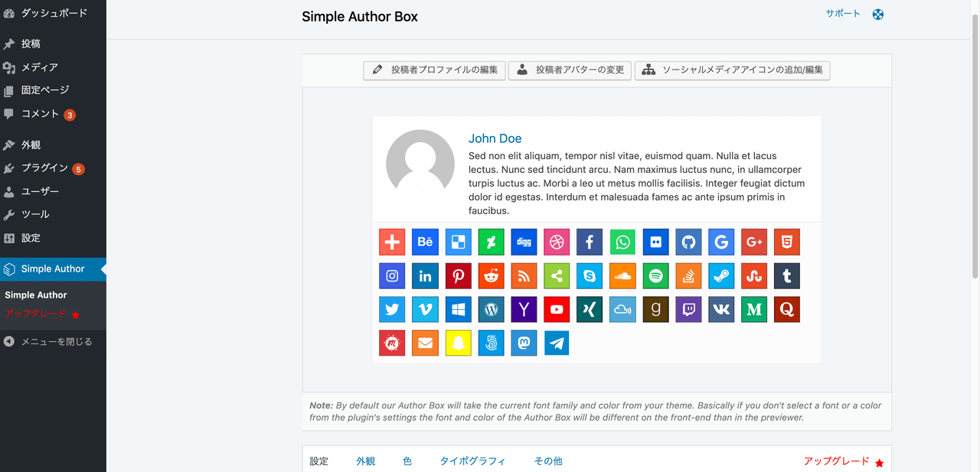This screenshot has height=472, width=980.
Task: Choose the DeviantArt green icon
Action: point(491,243)
